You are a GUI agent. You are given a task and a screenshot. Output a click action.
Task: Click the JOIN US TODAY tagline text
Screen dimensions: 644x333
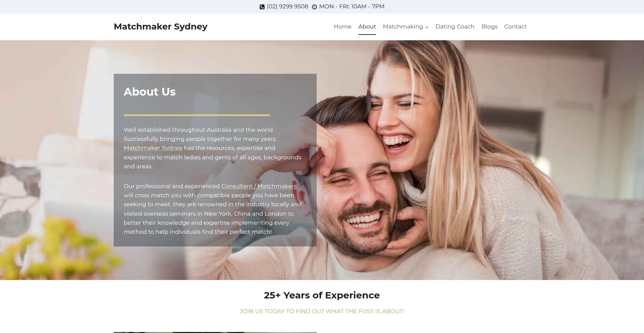tap(322, 311)
